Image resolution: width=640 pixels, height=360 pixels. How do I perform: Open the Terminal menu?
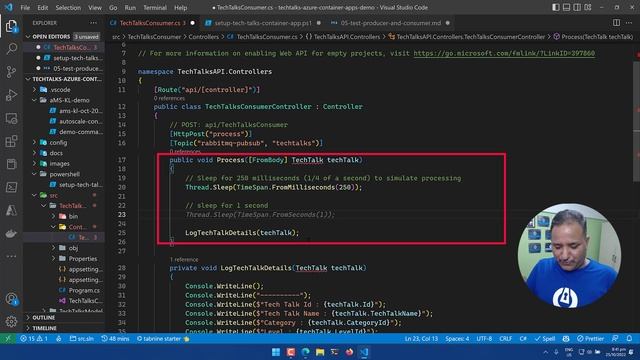(x=155, y=7)
